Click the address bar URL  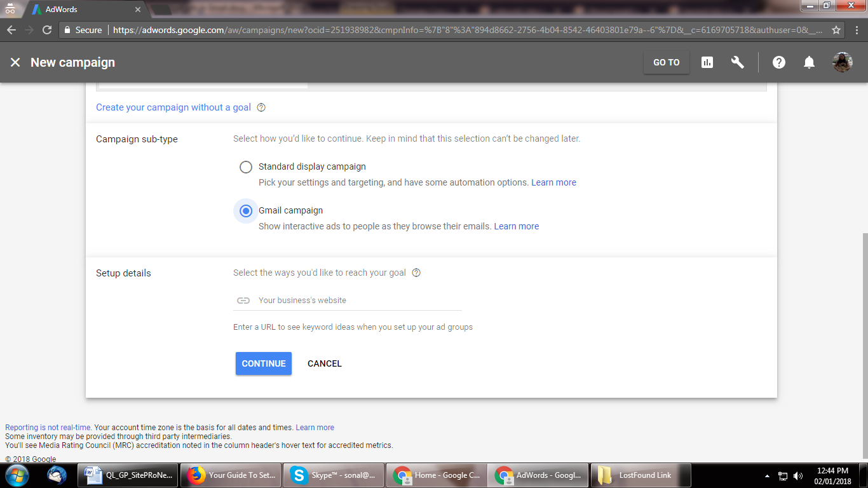467,30
